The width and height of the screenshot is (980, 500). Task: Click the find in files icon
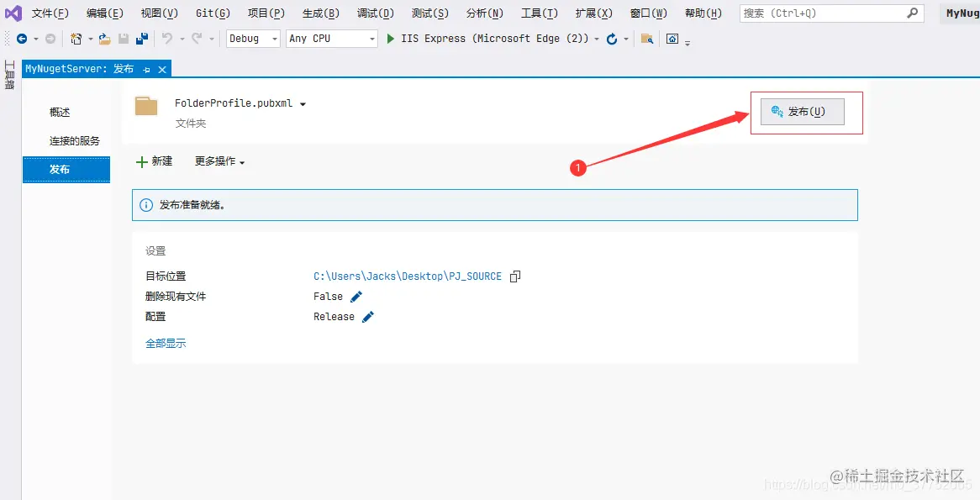click(x=647, y=39)
